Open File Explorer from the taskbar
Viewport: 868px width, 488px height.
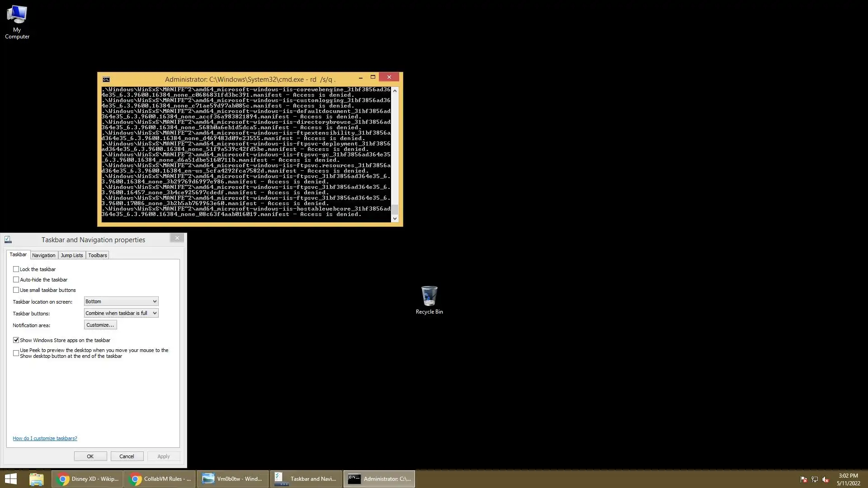pyautogui.click(x=36, y=479)
